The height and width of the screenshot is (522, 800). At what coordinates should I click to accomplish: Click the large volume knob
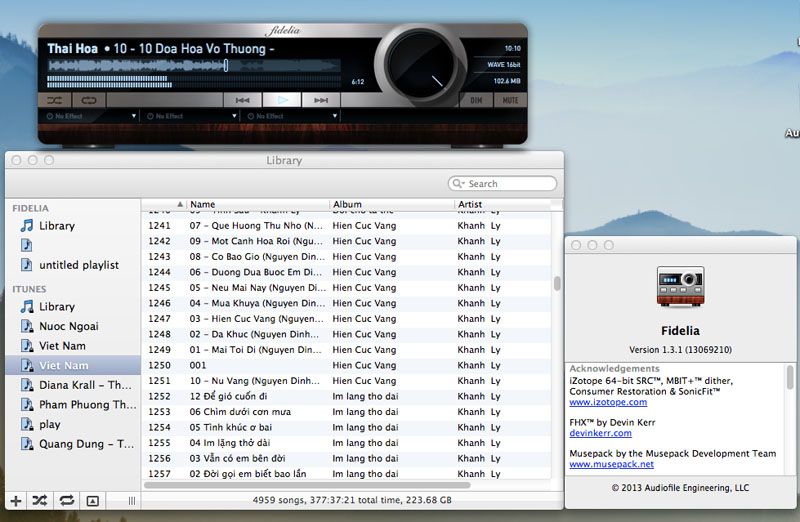coord(421,65)
